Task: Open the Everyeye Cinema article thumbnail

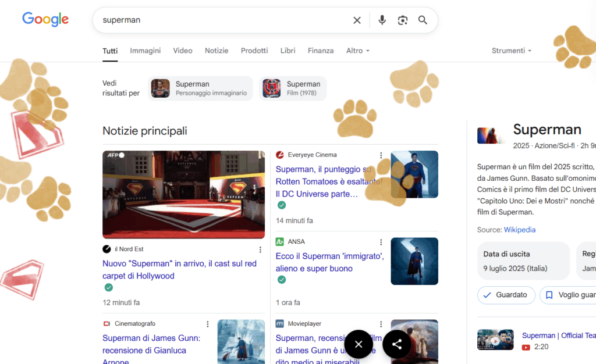Action: 414,174
